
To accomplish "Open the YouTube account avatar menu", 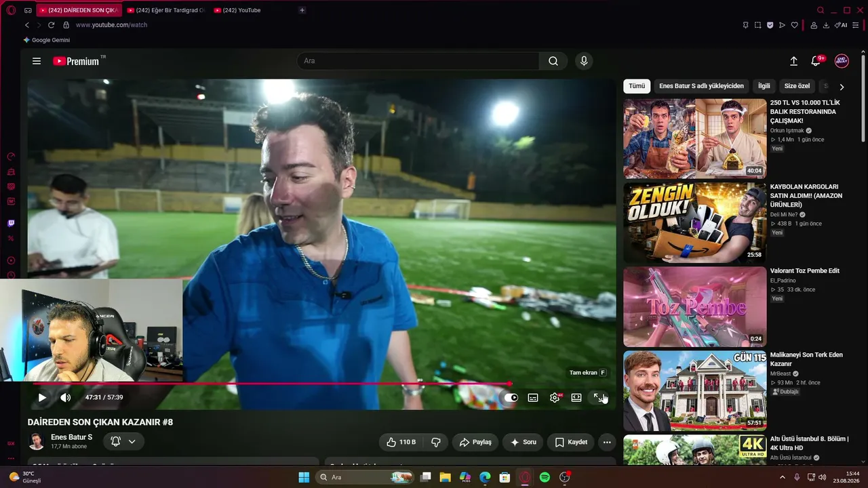I will click(842, 61).
